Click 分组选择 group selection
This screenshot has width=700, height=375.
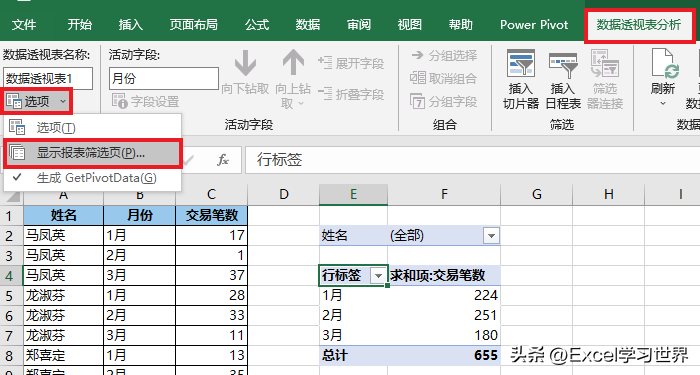click(x=444, y=55)
